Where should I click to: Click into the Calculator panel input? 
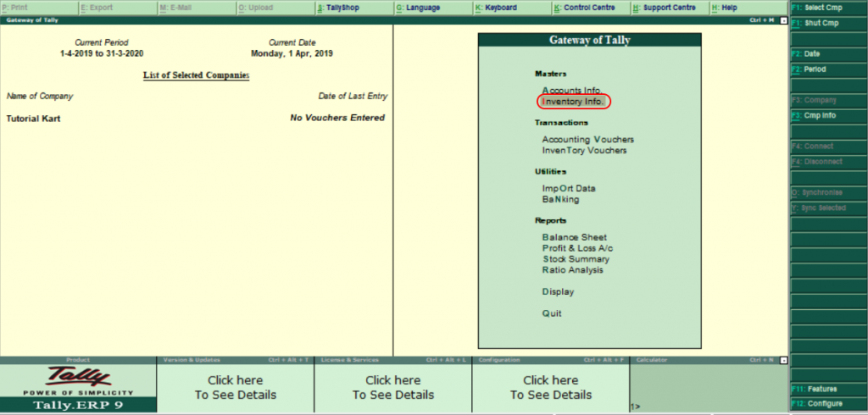pyautogui.click(x=709, y=407)
